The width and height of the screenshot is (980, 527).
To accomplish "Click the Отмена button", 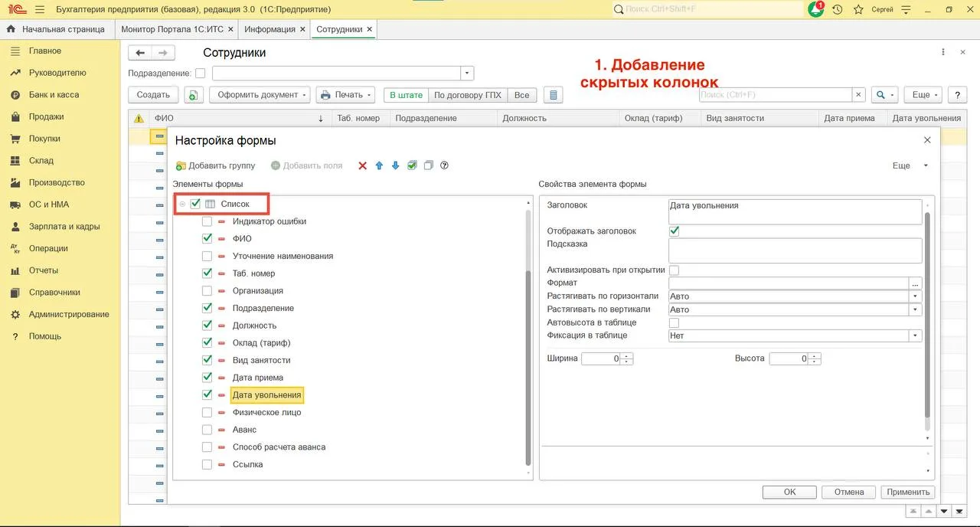I will pyautogui.click(x=849, y=492).
